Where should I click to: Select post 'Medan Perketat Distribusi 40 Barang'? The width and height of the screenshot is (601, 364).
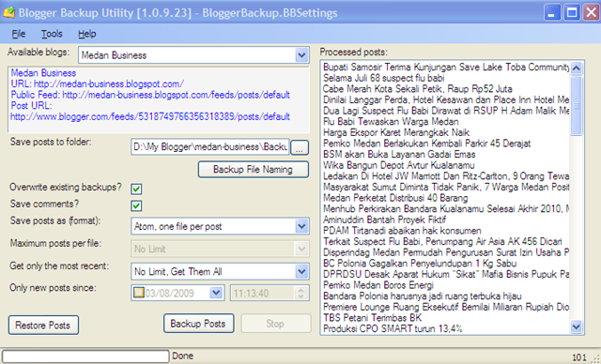tap(395, 198)
